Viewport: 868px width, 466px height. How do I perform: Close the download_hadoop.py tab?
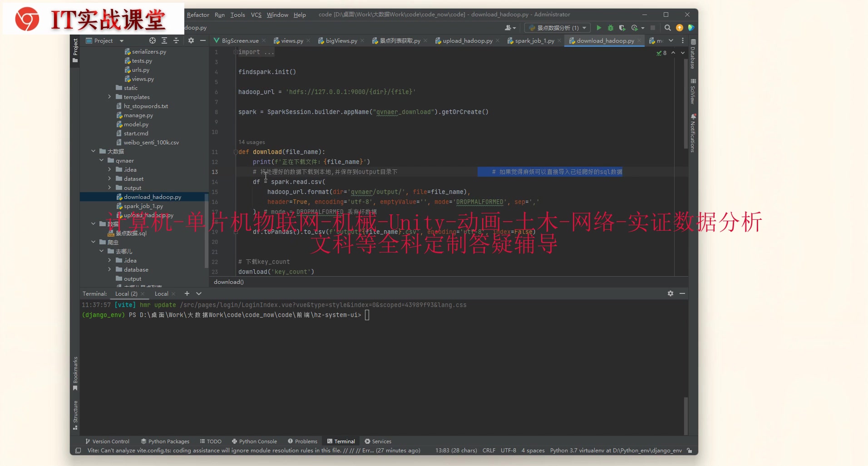[639, 40]
